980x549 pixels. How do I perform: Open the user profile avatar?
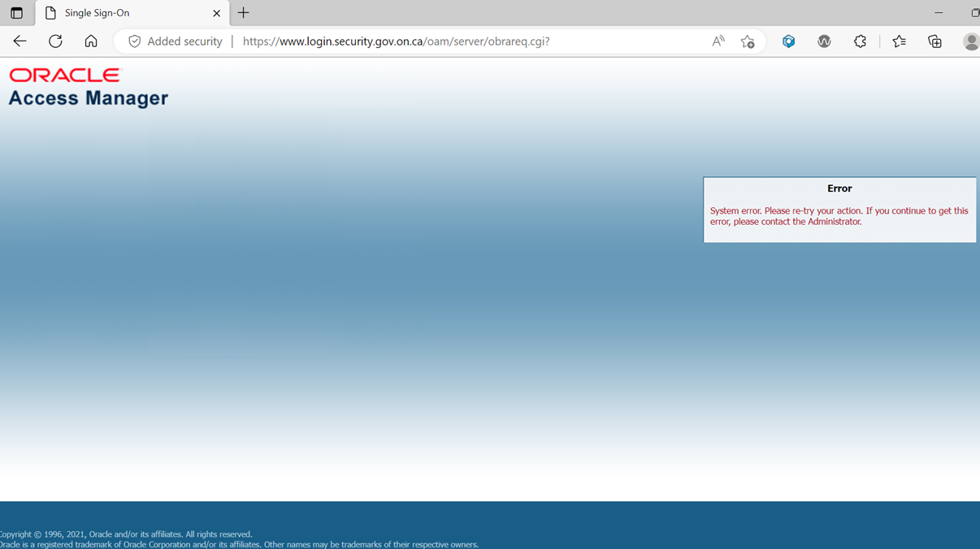970,41
